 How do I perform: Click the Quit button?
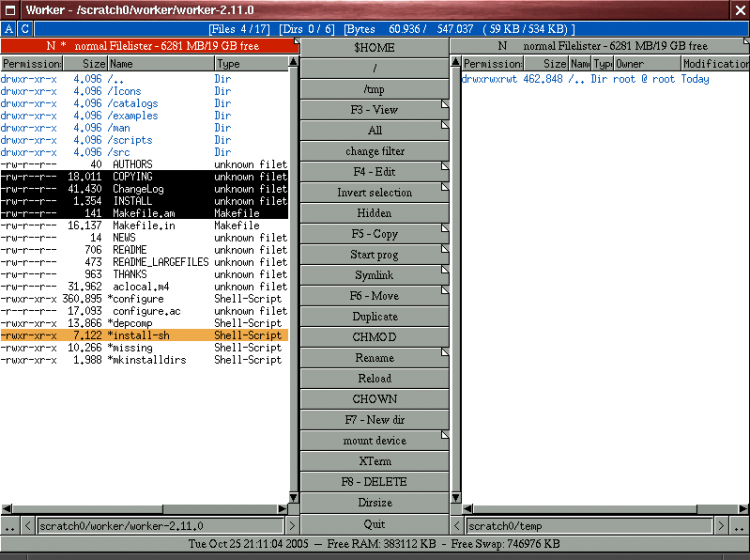tap(374, 524)
